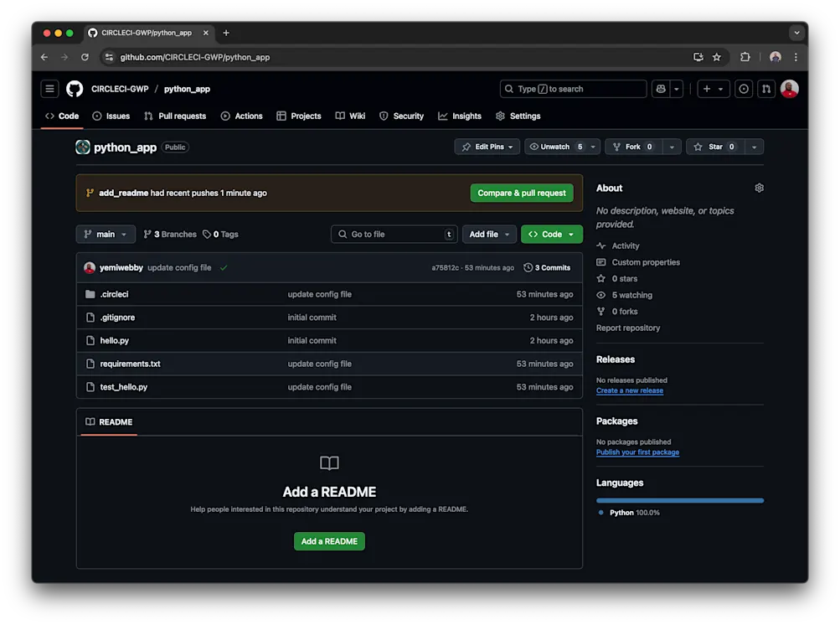Open notifications with the plus-adjacent issue icon
Viewport: 840px width, 625px height.
click(x=743, y=89)
